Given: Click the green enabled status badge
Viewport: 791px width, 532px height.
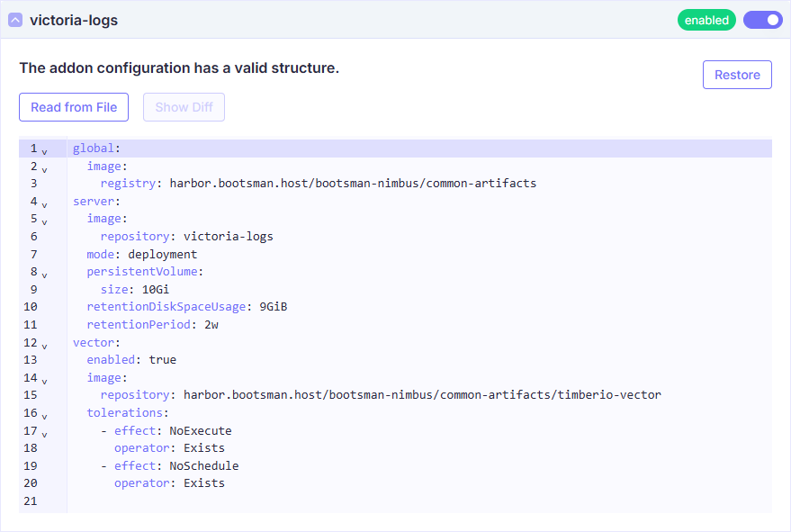Looking at the screenshot, I should (706, 20).
